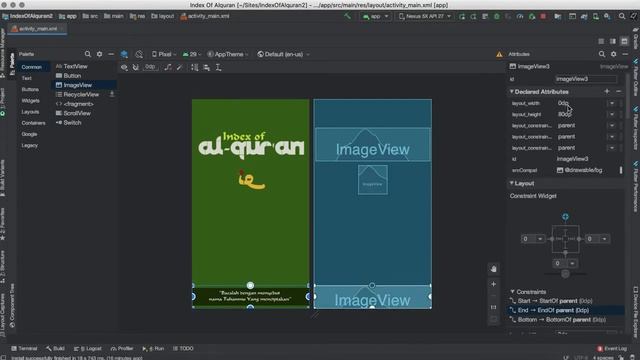Collapse the Declared Attributes section
The image size is (640, 360).
click(511, 91)
